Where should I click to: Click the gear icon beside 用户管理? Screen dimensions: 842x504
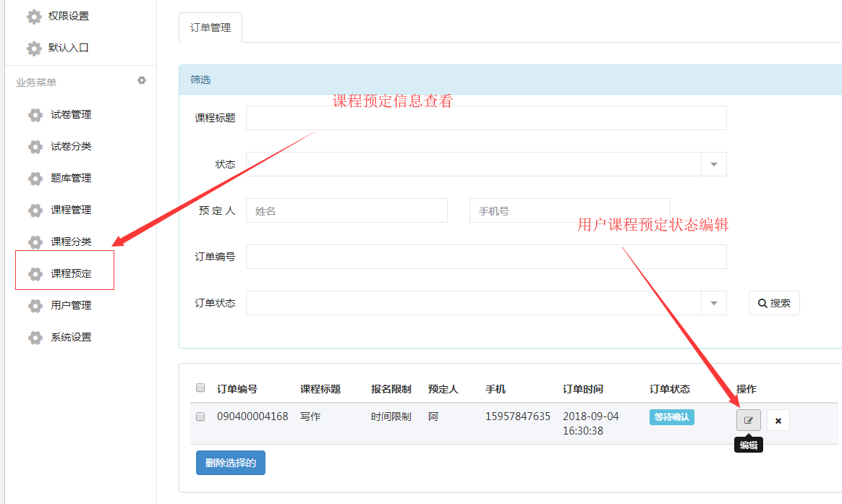[x=35, y=305]
